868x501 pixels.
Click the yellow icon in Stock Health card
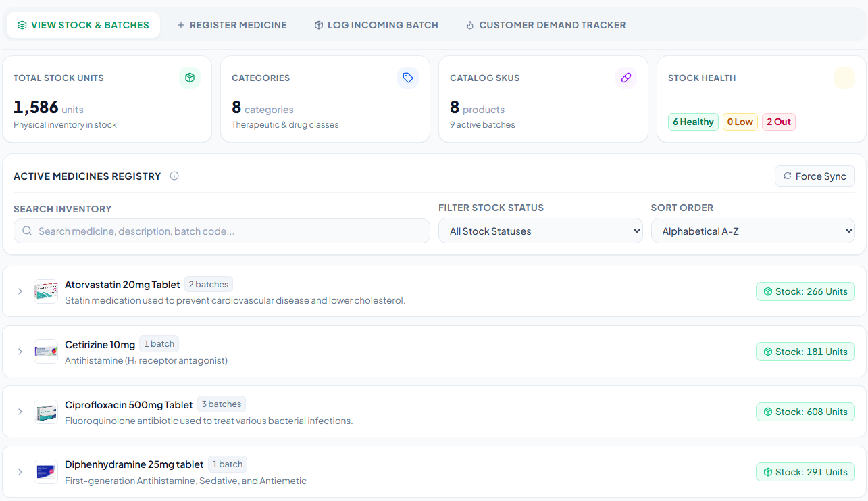844,78
